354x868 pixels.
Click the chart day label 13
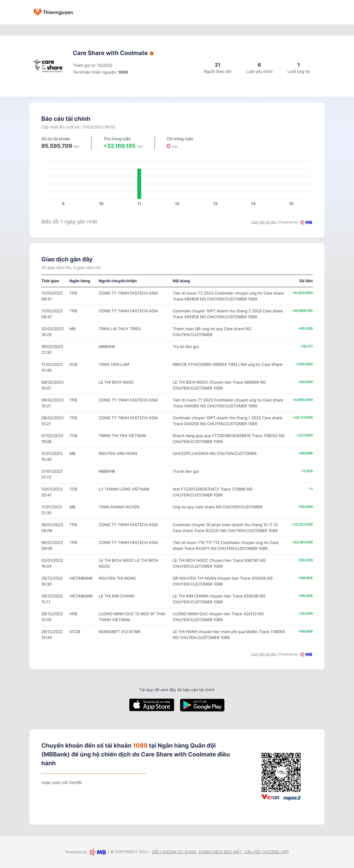click(x=215, y=204)
